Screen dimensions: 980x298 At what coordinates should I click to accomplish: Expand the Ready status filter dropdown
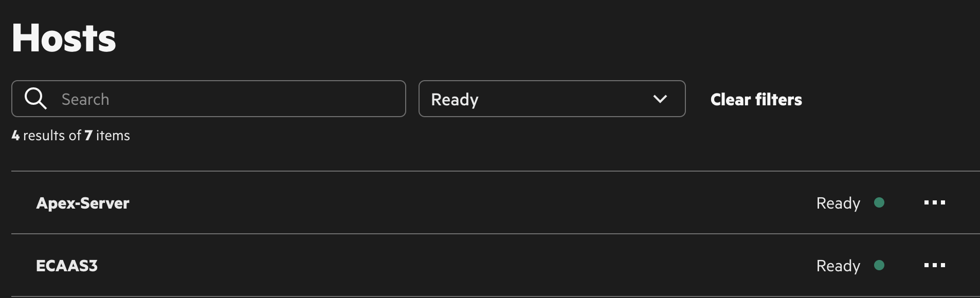point(552,99)
